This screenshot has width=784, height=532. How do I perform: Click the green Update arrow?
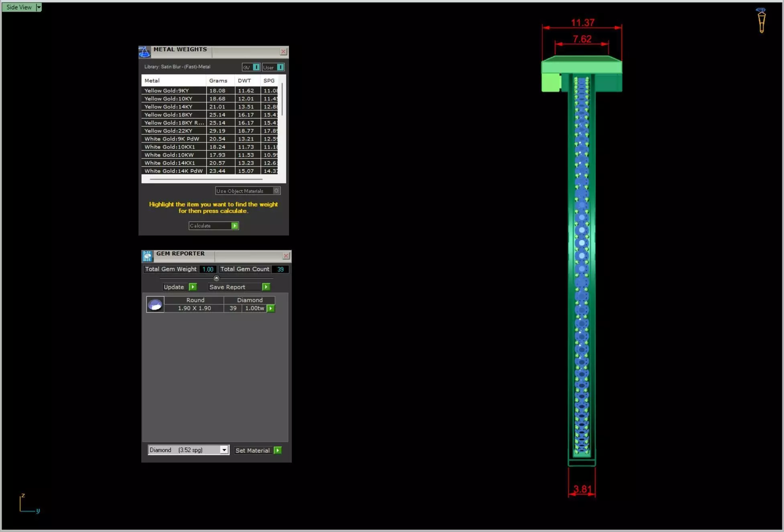click(193, 287)
